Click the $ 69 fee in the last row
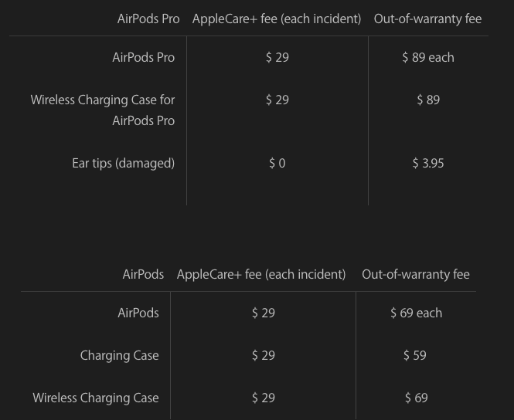Image resolution: width=514 pixels, height=420 pixels. click(416, 398)
